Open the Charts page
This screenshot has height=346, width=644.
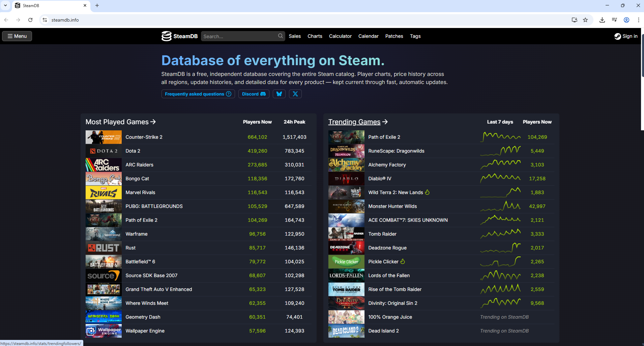[315, 36]
